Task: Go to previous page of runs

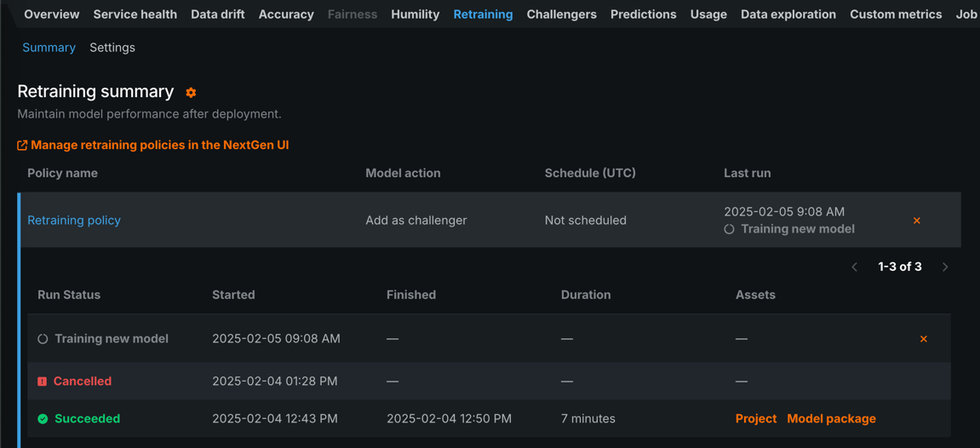Action: pyautogui.click(x=855, y=267)
